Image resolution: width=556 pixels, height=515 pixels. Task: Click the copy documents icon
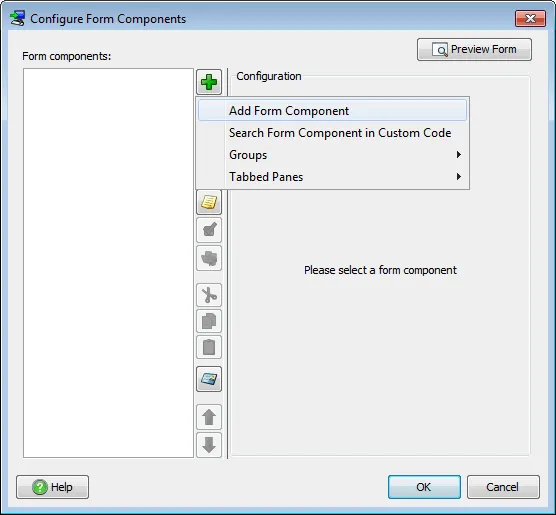pyautogui.click(x=209, y=321)
